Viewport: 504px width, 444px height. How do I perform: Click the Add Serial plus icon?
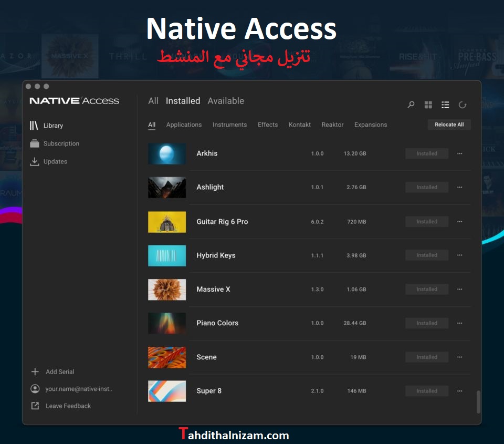click(x=35, y=371)
